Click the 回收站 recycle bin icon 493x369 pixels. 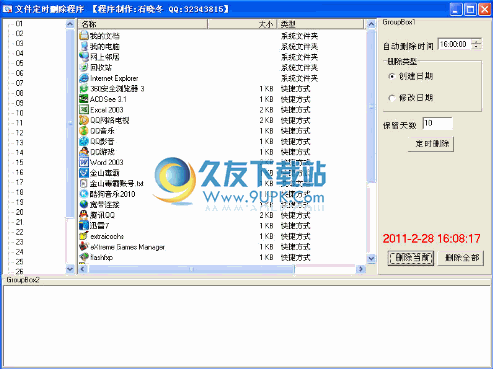[84, 67]
